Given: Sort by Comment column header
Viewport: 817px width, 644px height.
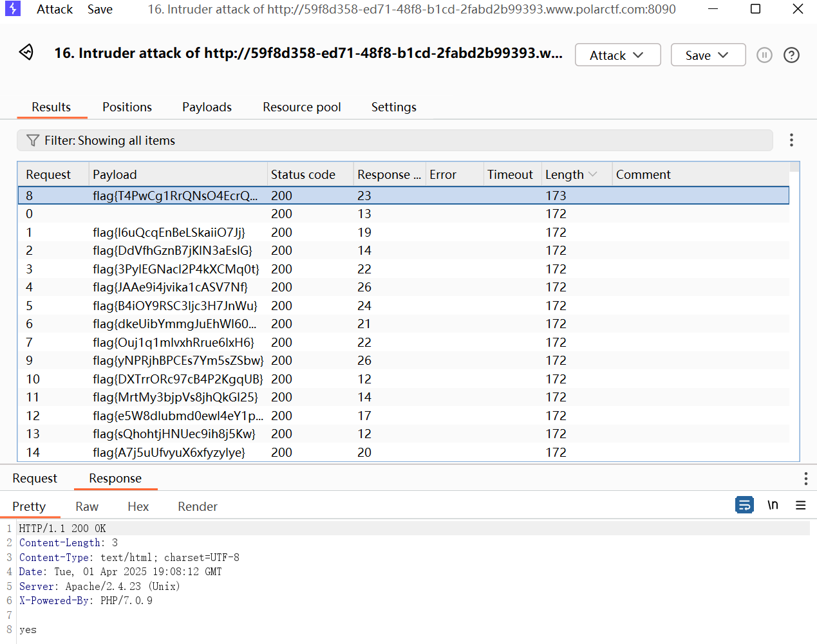Looking at the screenshot, I should click(x=700, y=174).
